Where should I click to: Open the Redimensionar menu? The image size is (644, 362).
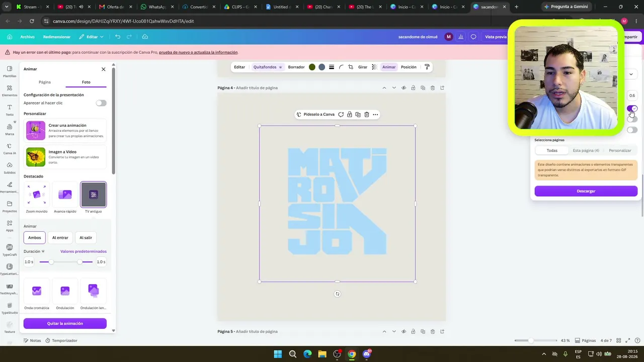pyautogui.click(x=57, y=37)
